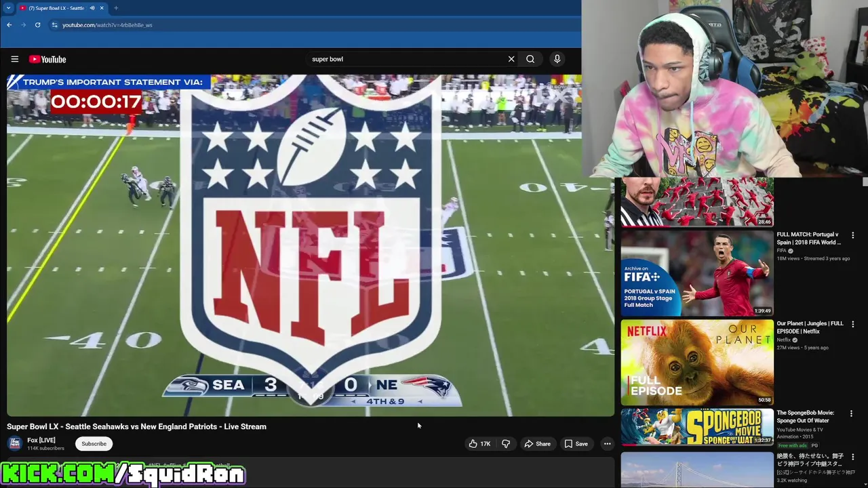
Task: Reload the page with the refresh icon
Action: tap(37, 25)
